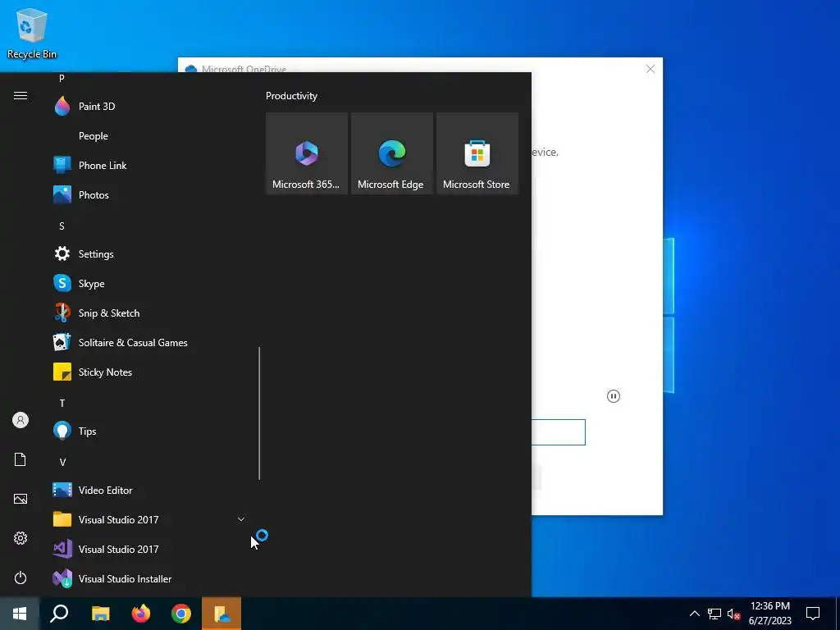Click the Windows Start button

(20, 614)
